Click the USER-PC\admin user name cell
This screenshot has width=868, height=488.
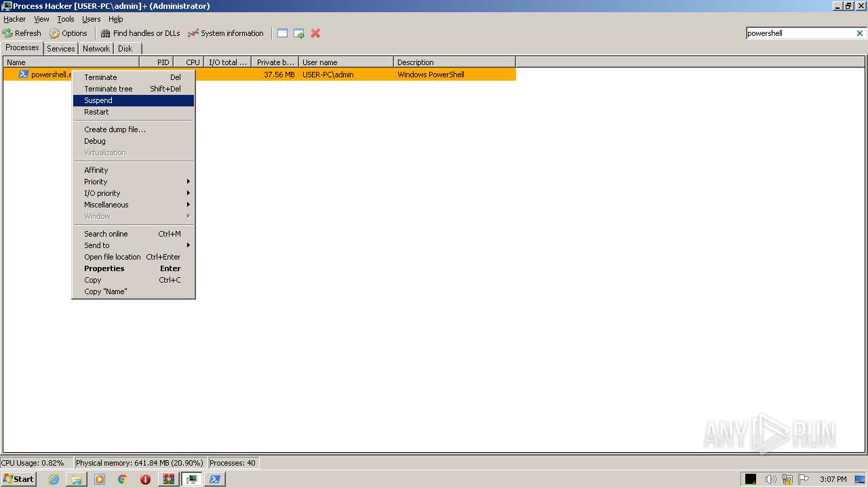coord(328,75)
